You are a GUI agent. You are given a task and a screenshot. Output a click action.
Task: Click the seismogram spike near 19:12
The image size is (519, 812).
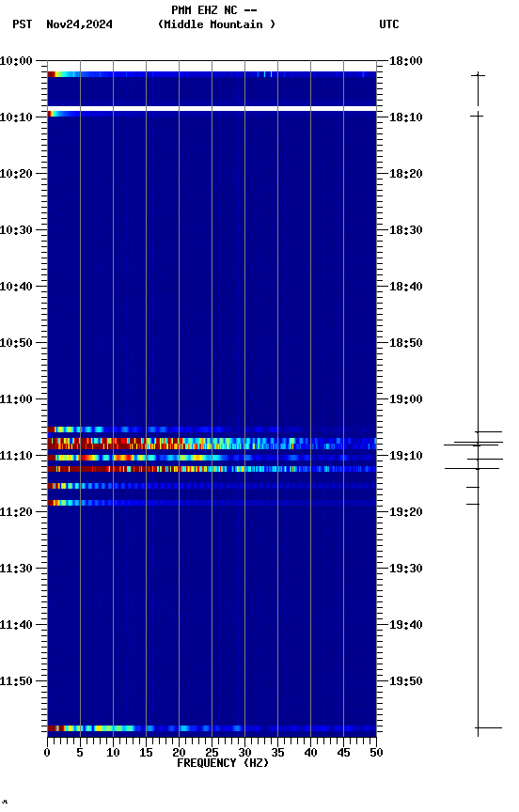[472, 468]
